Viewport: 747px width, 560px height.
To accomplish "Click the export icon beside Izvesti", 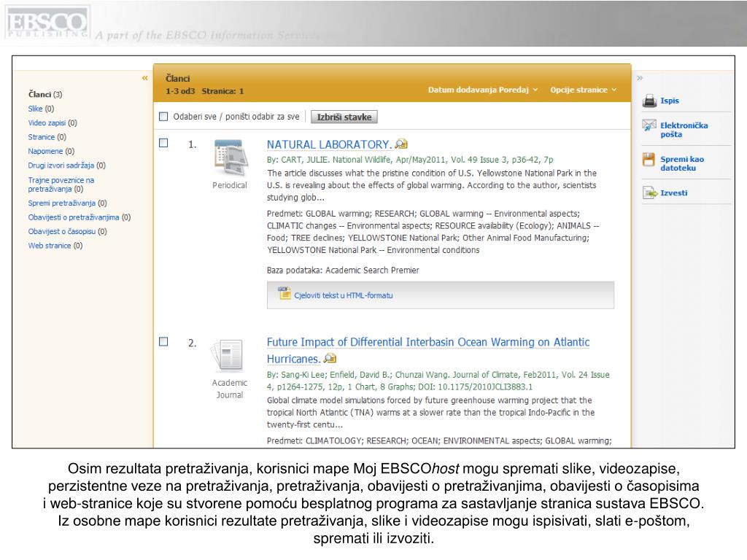I will [650, 192].
